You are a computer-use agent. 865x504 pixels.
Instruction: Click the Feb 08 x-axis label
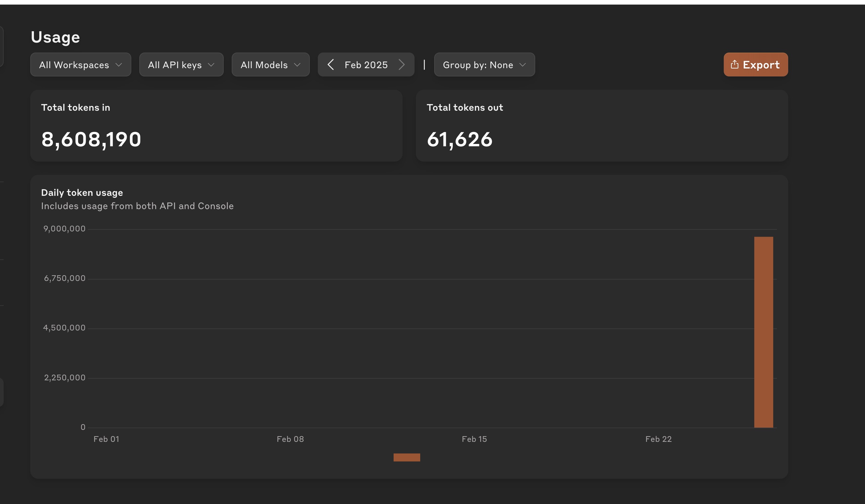pyautogui.click(x=291, y=439)
